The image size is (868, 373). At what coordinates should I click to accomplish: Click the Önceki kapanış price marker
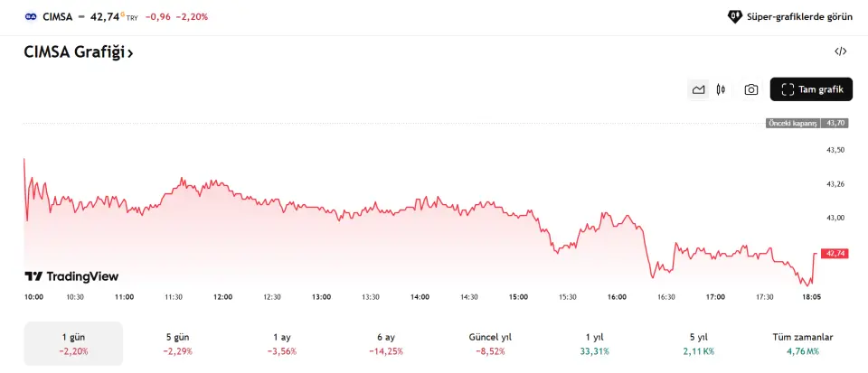(x=793, y=123)
